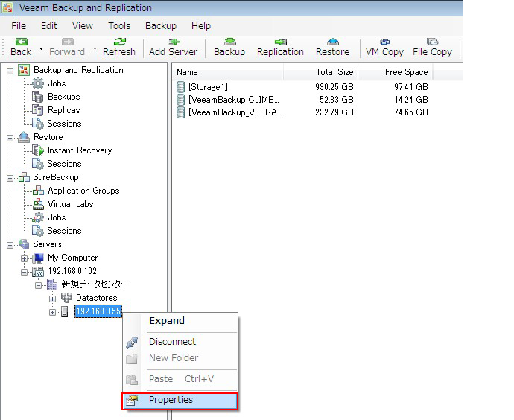Select the Backups tree icon

38,97
